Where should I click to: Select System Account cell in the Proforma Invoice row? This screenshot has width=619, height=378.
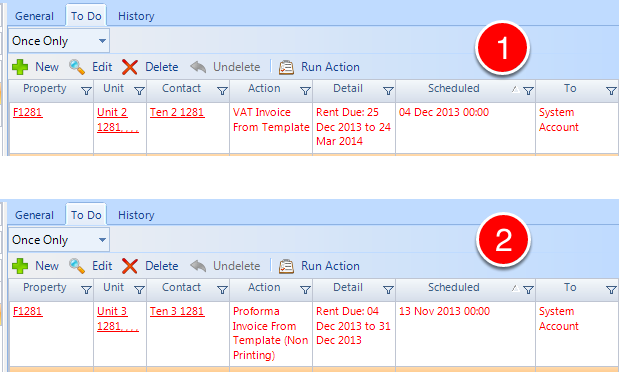pos(577,334)
